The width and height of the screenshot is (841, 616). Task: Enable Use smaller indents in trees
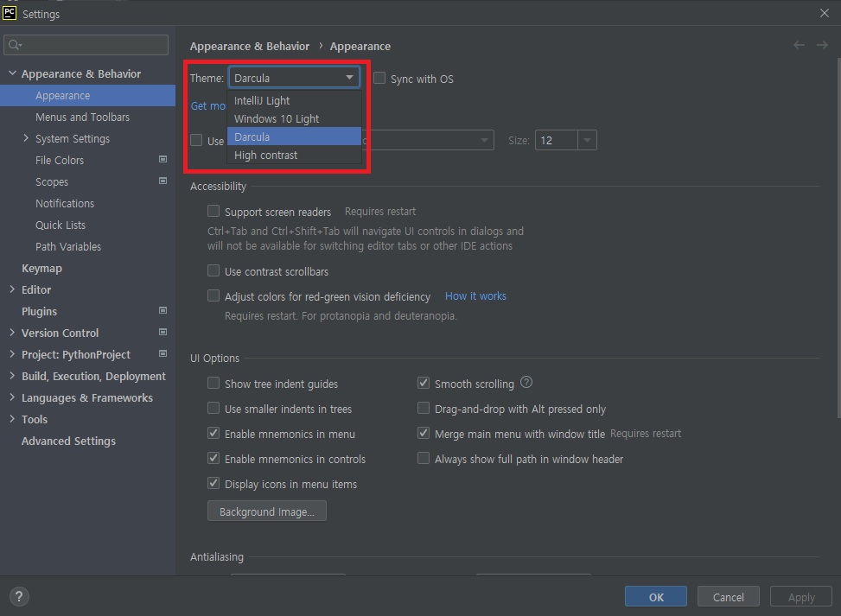[213, 409]
